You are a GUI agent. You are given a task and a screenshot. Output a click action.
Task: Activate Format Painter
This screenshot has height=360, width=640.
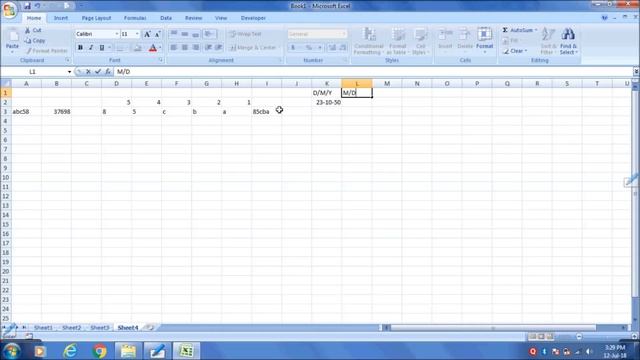coord(46,51)
